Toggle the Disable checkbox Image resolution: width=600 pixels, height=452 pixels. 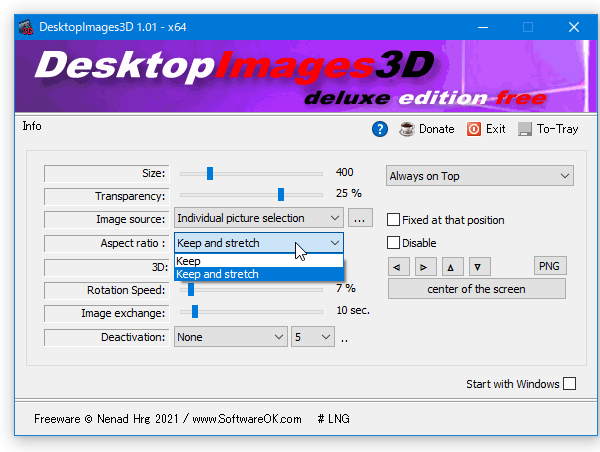click(x=393, y=243)
